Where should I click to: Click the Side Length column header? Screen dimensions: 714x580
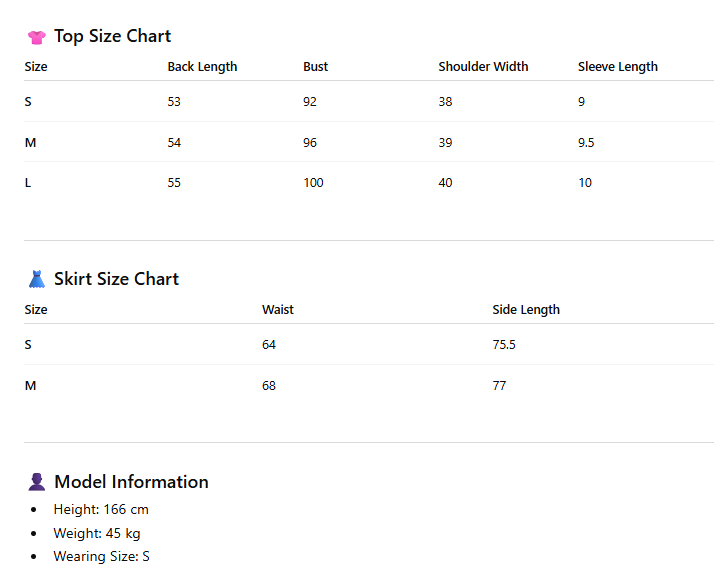point(526,310)
